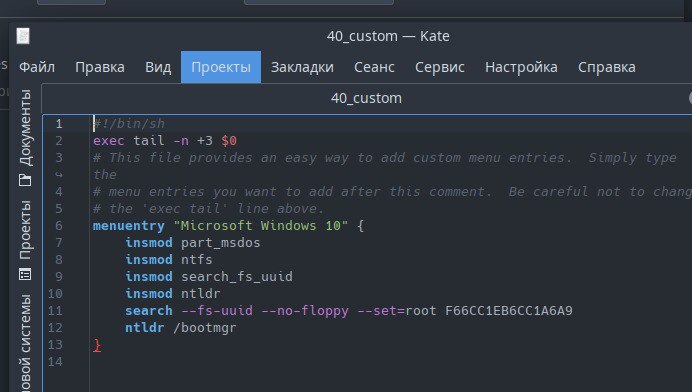Click the '$0' variable on line 2
Viewport: 692px width, 392px height.
coord(229,141)
